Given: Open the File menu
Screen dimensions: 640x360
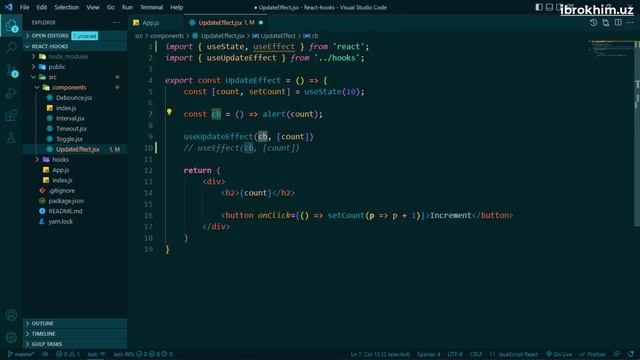Looking at the screenshot, I should (24, 7).
